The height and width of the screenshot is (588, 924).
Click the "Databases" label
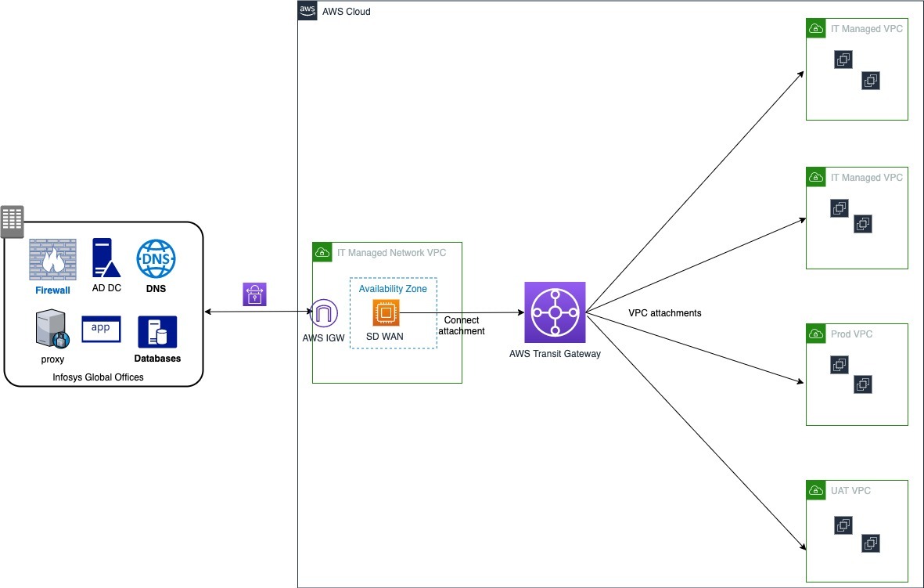click(x=157, y=359)
